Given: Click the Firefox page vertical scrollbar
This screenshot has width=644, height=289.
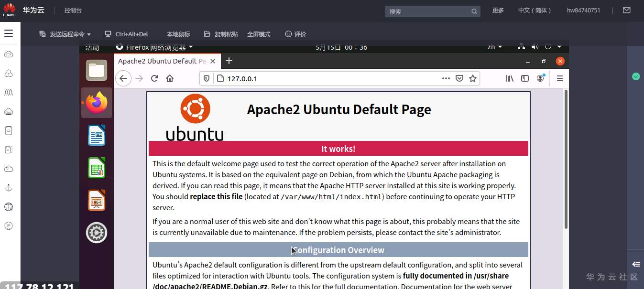Looking at the screenshot, I should pos(567,159).
